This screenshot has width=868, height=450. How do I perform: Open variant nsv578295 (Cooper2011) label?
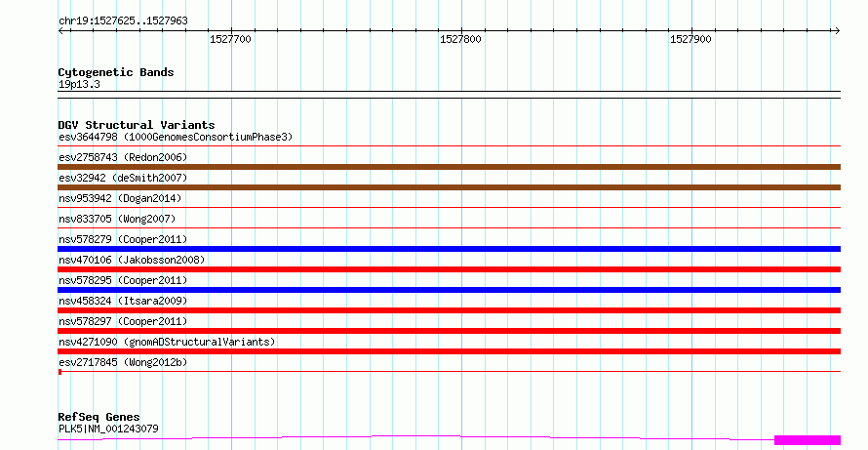[123, 280]
